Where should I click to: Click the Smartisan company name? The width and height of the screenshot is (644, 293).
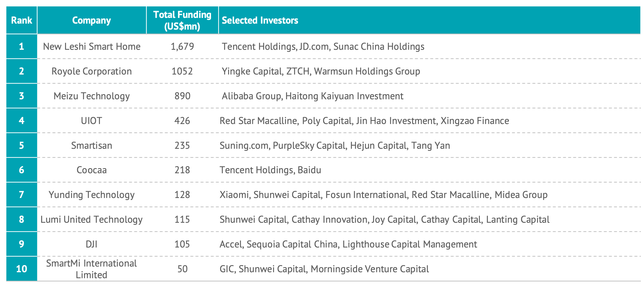(92, 145)
